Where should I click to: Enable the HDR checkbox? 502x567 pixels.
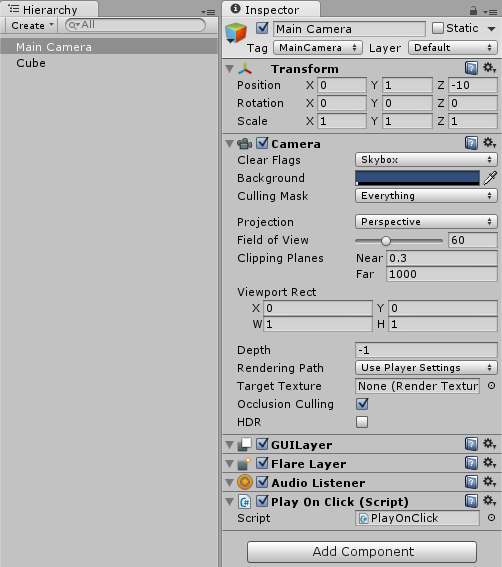pyautogui.click(x=362, y=422)
